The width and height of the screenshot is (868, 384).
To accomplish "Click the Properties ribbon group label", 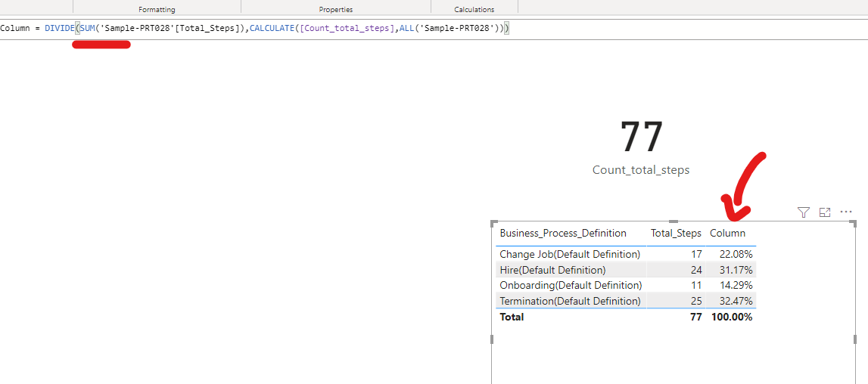I will (x=336, y=9).
